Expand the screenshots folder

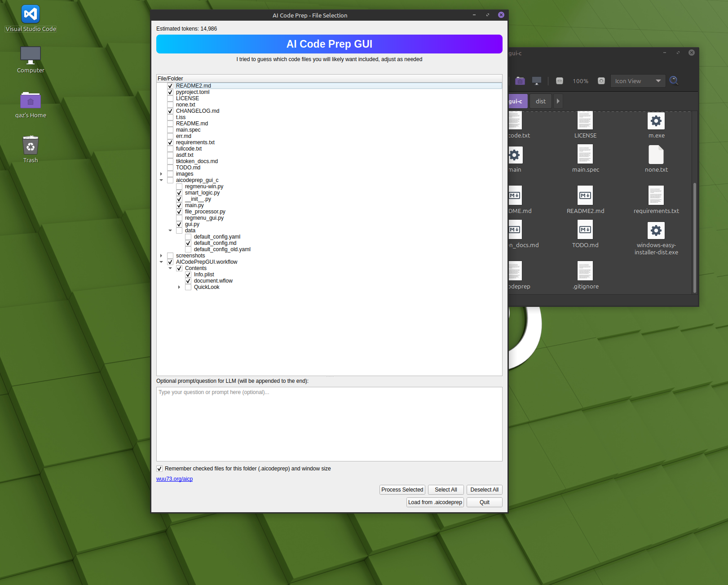coord(161,256)
